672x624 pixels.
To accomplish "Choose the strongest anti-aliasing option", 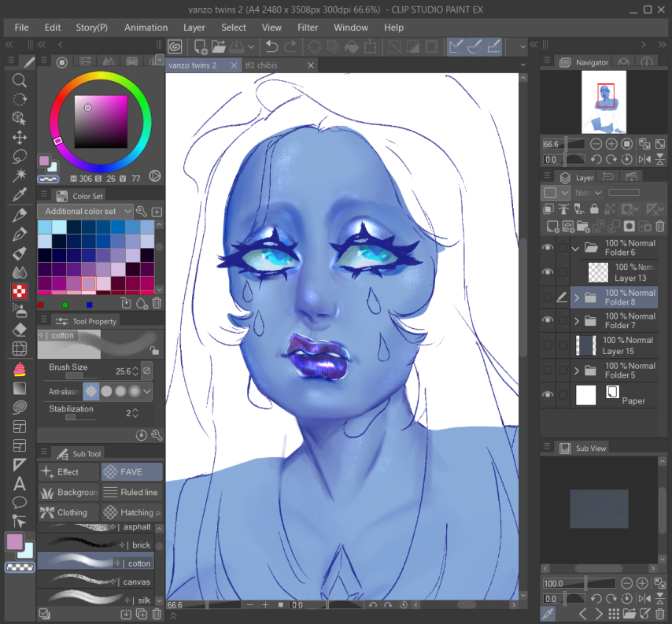I will coord(135,391).
